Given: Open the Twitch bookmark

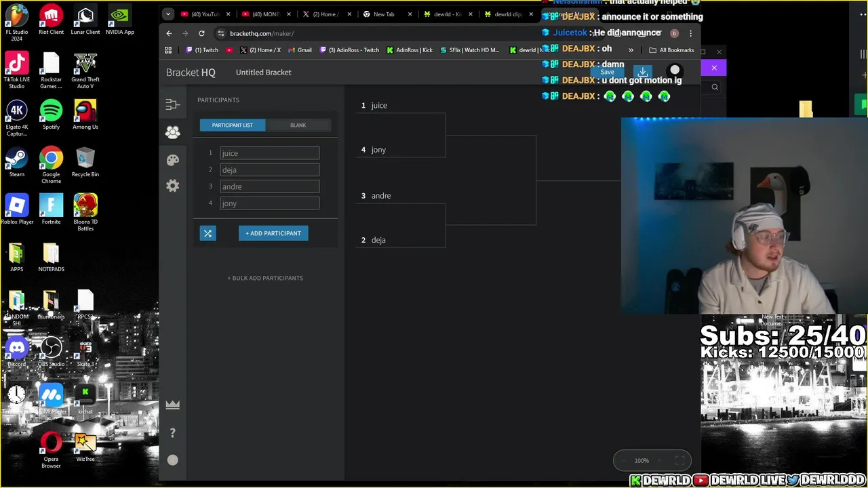Looking at the screenshot, I should click(x=202, y=50).
